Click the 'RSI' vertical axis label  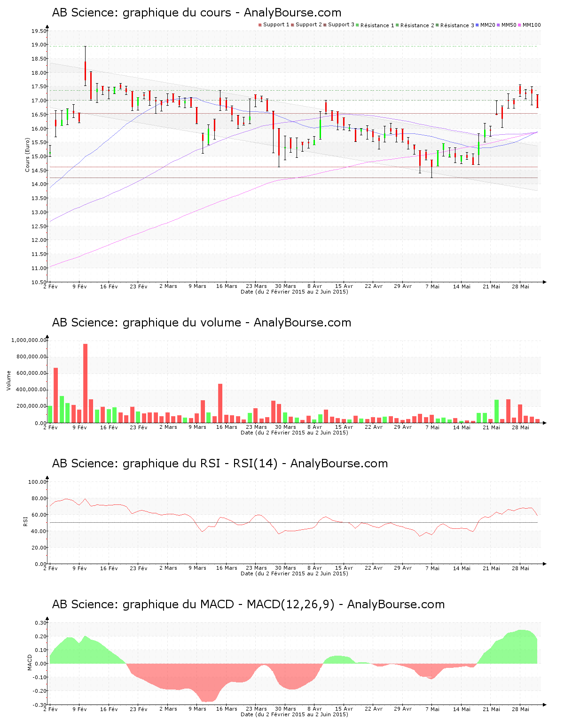(25, 521)
